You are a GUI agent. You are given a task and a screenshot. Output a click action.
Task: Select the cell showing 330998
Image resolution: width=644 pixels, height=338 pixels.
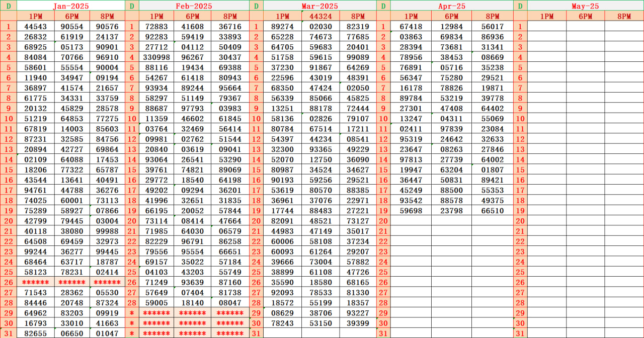coord(156,57)
